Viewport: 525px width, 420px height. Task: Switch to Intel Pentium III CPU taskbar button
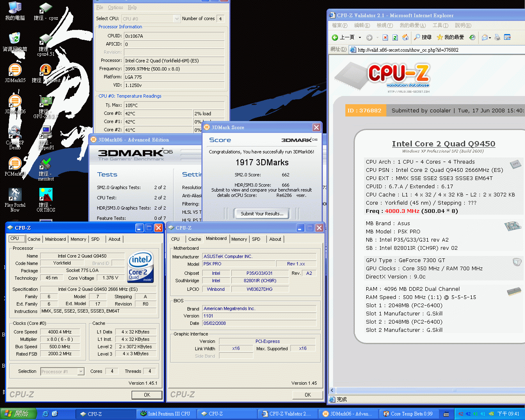[x=166, y=414]
